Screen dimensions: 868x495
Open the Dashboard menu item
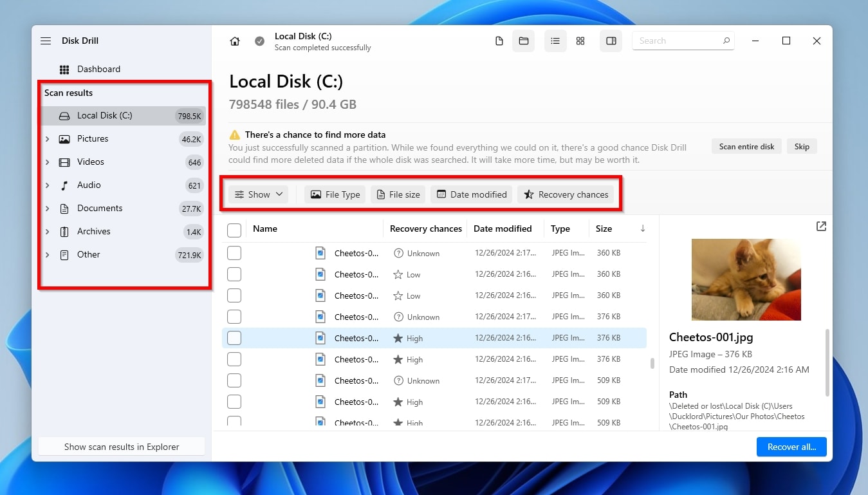click(x=98, y=70)
